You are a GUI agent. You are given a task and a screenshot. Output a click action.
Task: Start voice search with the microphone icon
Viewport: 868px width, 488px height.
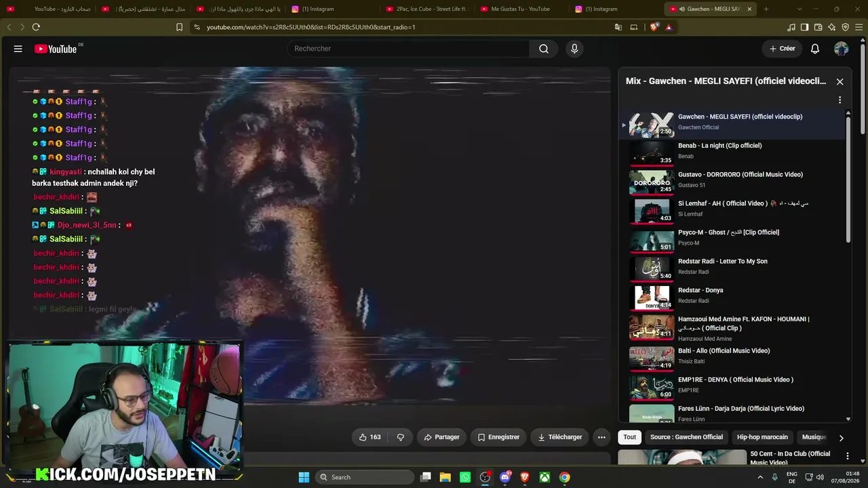[574, 49]
